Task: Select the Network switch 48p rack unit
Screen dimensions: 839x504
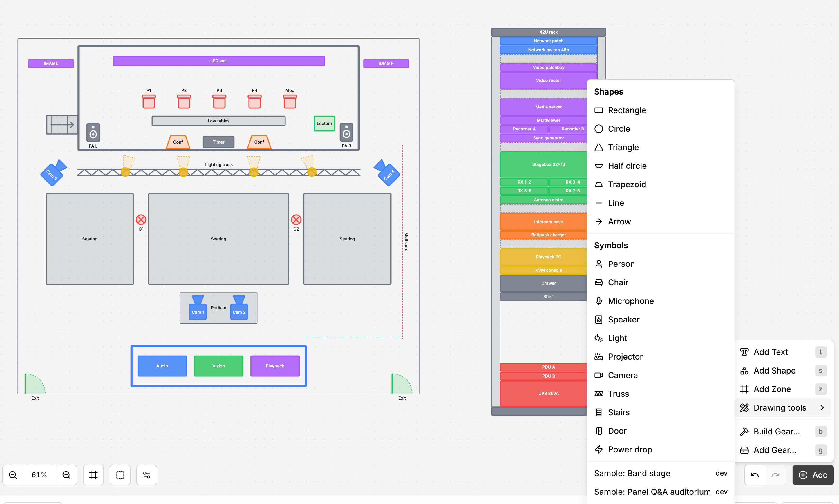Action: tap(548, 50)
